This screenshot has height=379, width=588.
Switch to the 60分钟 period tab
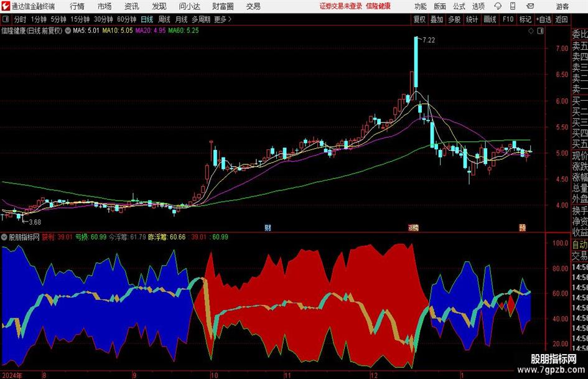click(x=127, y=19)
